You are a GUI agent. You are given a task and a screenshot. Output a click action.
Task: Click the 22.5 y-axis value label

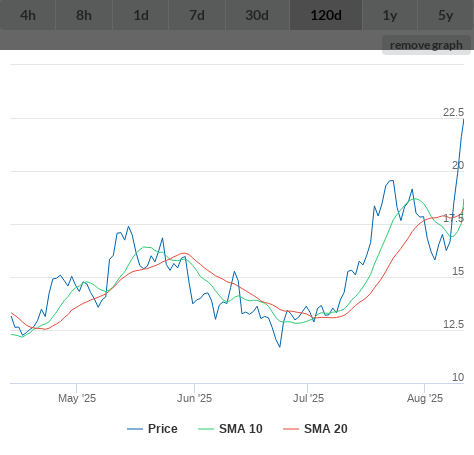453,112
